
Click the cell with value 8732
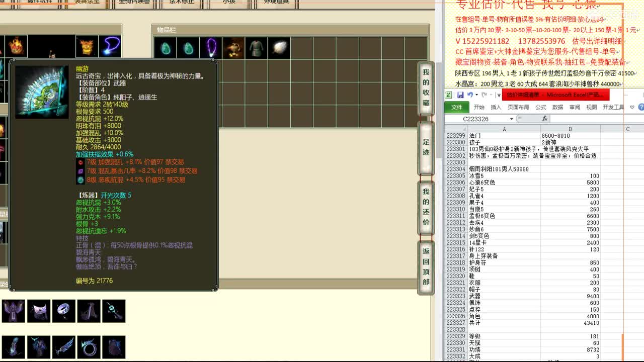[x=570, y=349]
